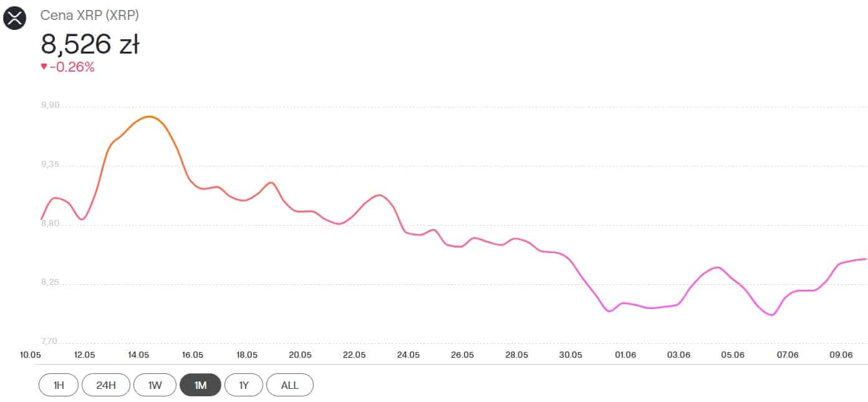Image resolution: width=868 pixels, height=402 pixels.
Task: Switch chart to 24H range
Action: point(106,385)
